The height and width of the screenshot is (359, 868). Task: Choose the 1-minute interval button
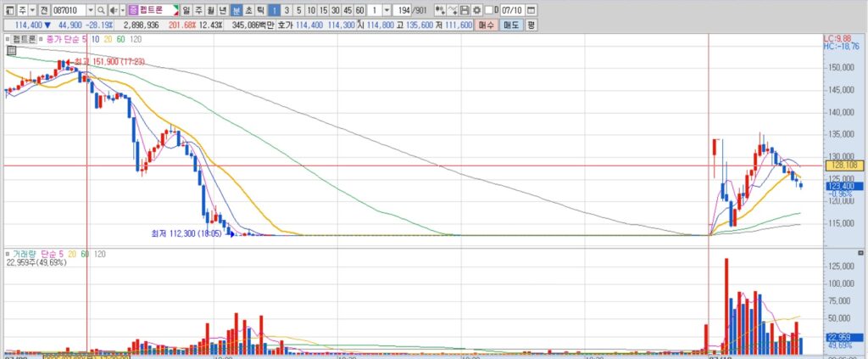click(x=275, y=10)
